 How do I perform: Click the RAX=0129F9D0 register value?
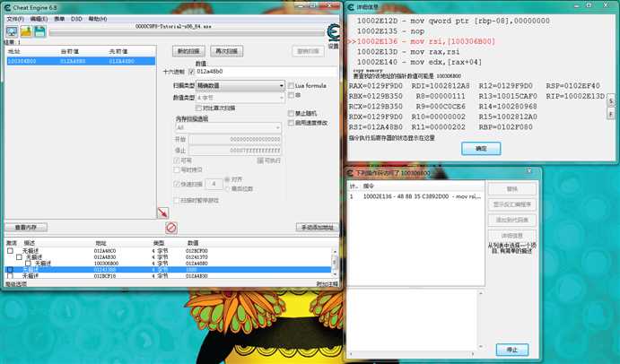pyautogui.click(x=376, y=86)
